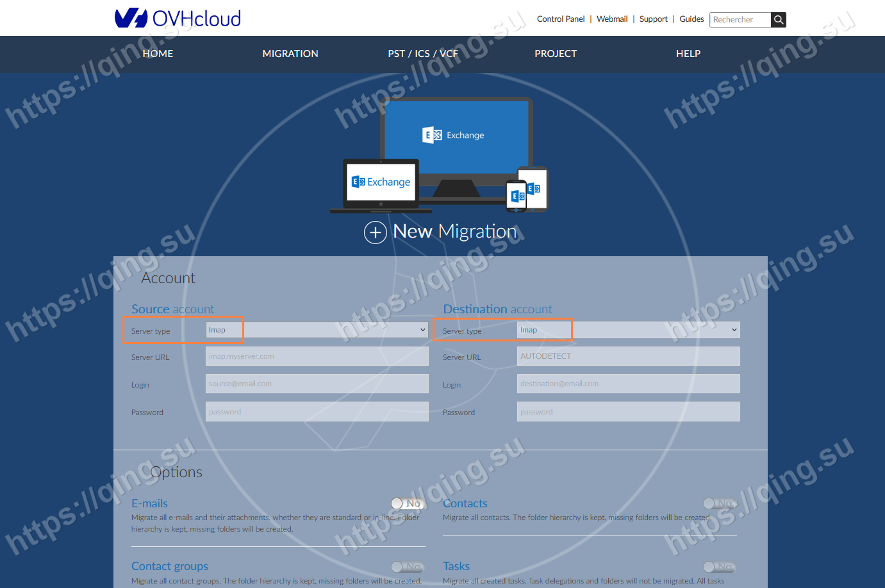Viewport: 885px width, 588px height.
Task: Open the MIGRATION menu item
Action: pyautogui.click(x=290, y=54)
